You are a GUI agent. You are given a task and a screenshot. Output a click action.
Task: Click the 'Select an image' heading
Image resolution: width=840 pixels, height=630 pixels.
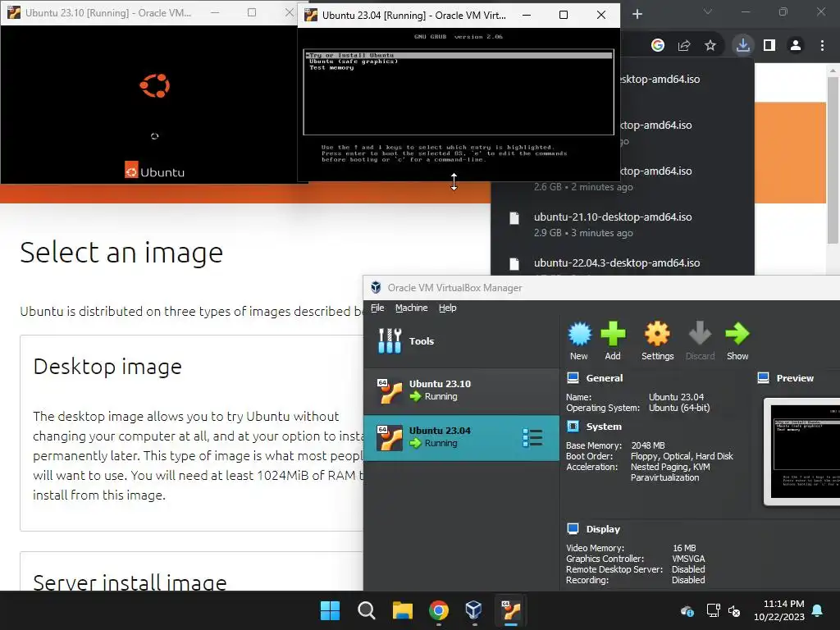click(x=121, y=253)
